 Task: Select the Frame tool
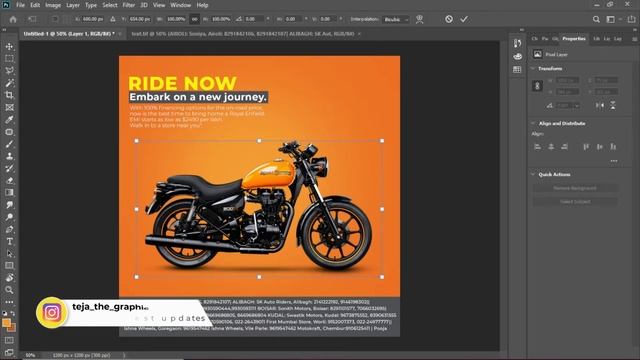click(x=9, y=107)
